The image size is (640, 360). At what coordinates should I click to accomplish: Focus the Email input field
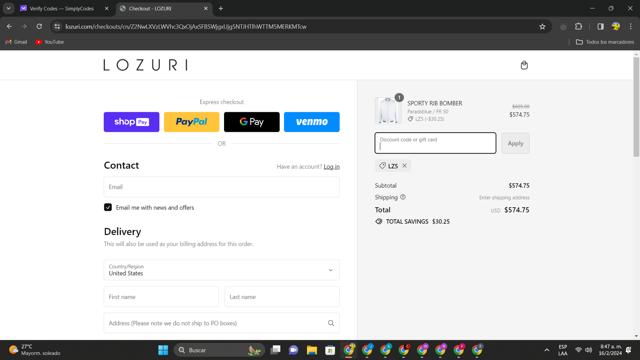coord(221,187)
